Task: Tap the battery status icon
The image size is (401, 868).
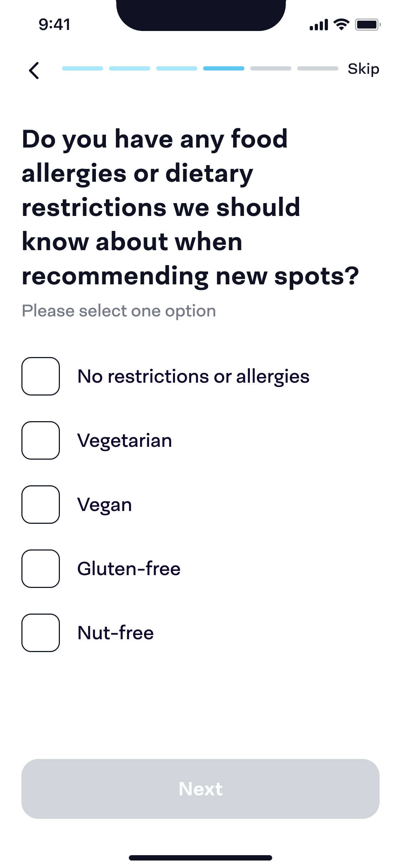Action: click(367, 25)
